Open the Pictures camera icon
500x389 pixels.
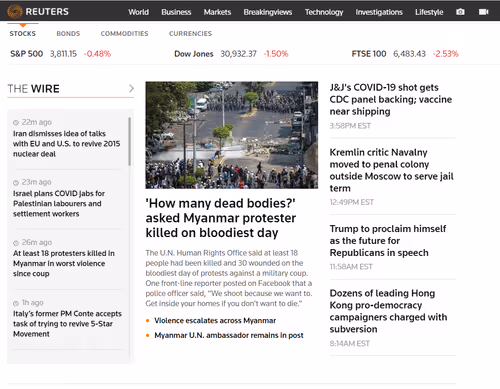(460, 12)
